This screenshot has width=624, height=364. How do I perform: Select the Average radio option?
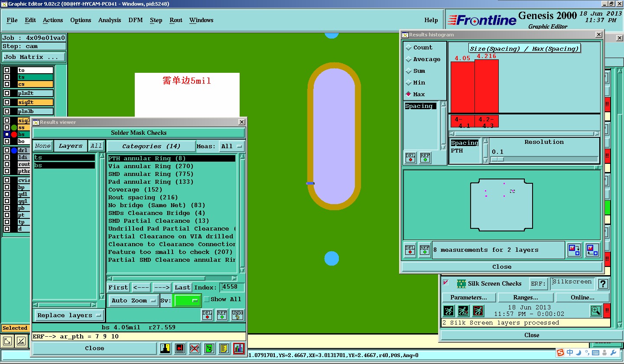point(409,59)
